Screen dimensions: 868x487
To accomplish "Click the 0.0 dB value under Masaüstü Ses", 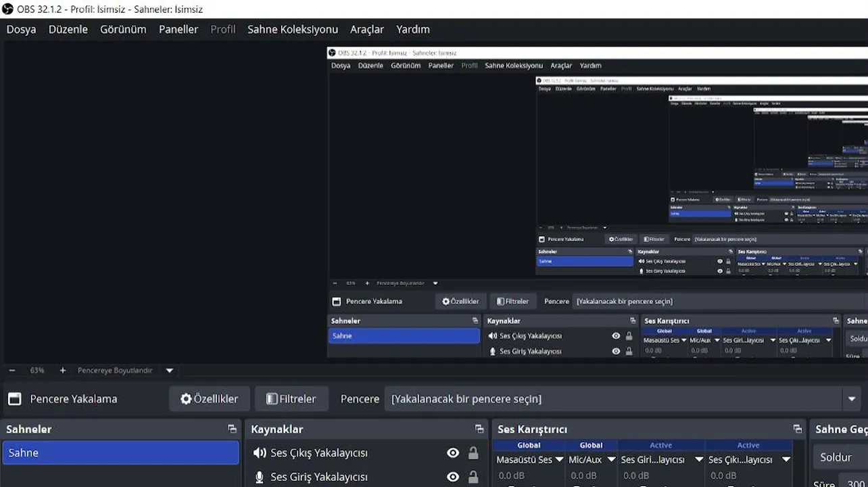I will [512, 476].
